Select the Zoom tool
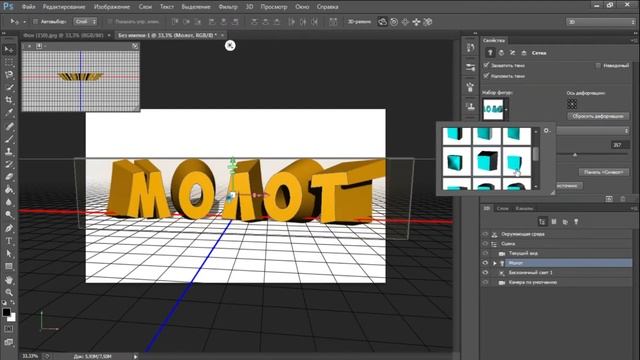This screenshot has height=360, width=640. coord(9,292)
